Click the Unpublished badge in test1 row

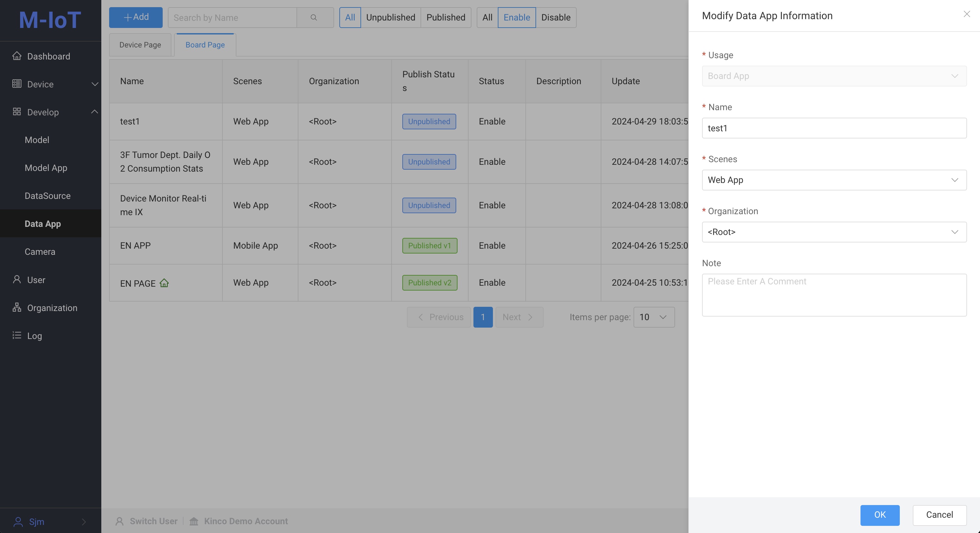pyautogui.click(x=429, y=122)
